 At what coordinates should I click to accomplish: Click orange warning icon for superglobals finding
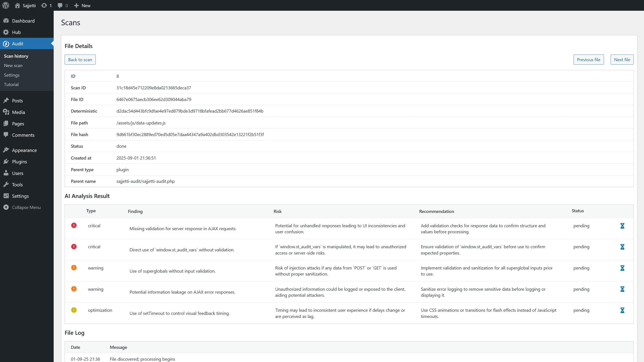pos(74,268)
